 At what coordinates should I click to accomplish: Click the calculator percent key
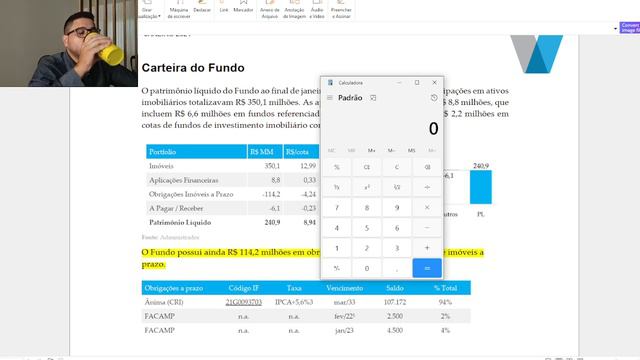pos(337,167)
